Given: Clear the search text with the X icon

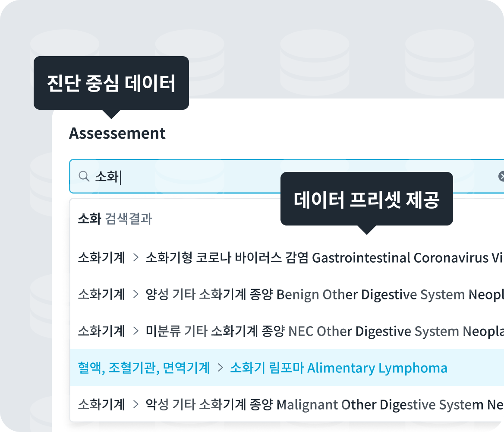Looking at the screenshot, I should pos(501,176).
